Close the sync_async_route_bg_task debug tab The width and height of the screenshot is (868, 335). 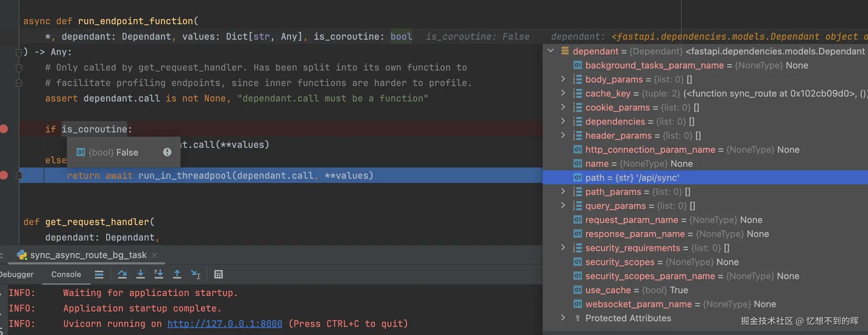(x=155, y=255)
